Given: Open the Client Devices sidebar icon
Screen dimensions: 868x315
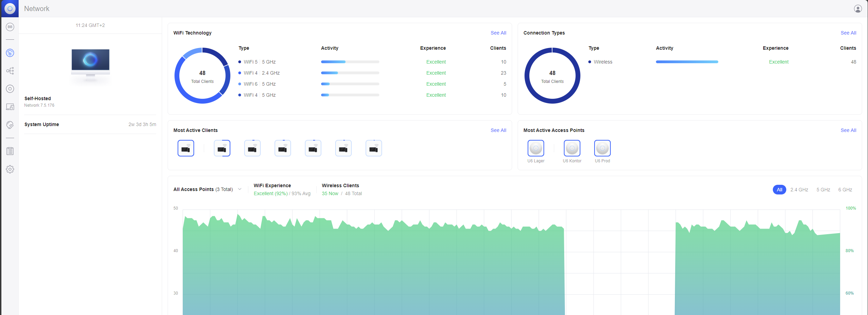Looking at the screenshot, I should (x=10, y=107).
